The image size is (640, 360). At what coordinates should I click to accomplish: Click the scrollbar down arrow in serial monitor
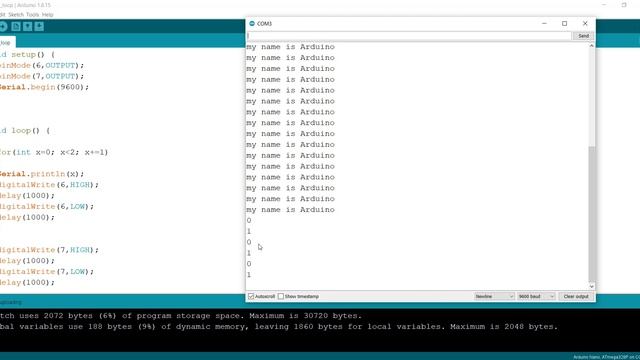coord(592,287)
